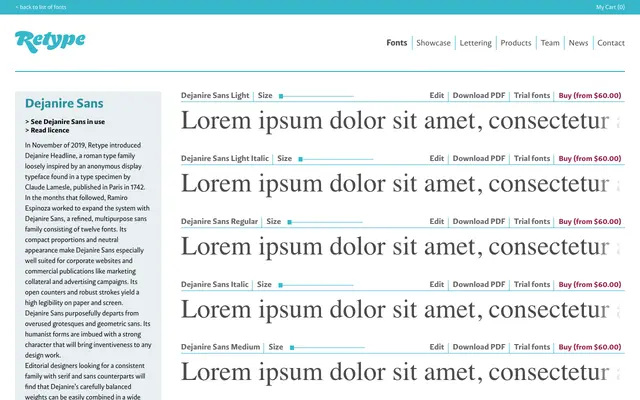
Task: Get trial fonts for Dejanire Sans Italic
Action: click(532, 284)
